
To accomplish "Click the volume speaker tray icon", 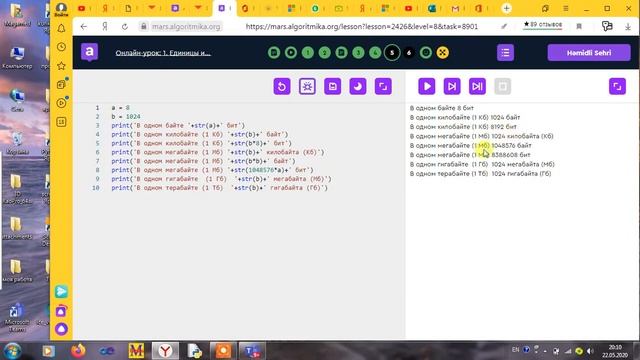I will pyautogui.click(x=590, y=351).
